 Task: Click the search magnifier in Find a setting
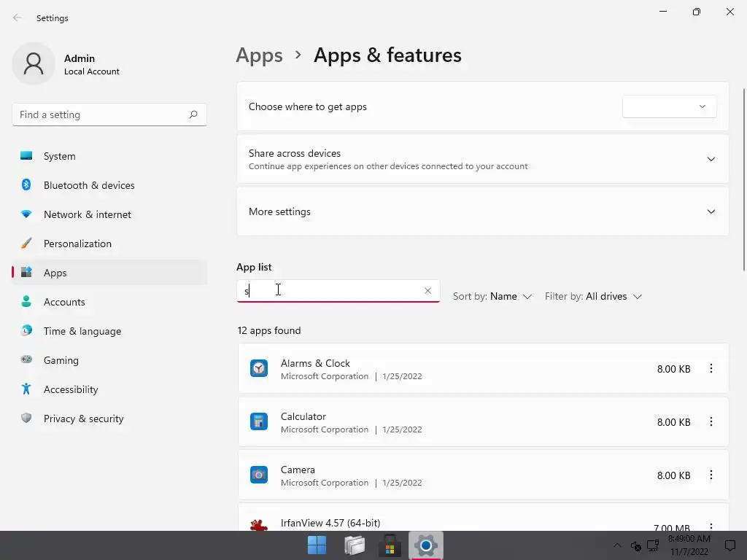tap(193, 114)
